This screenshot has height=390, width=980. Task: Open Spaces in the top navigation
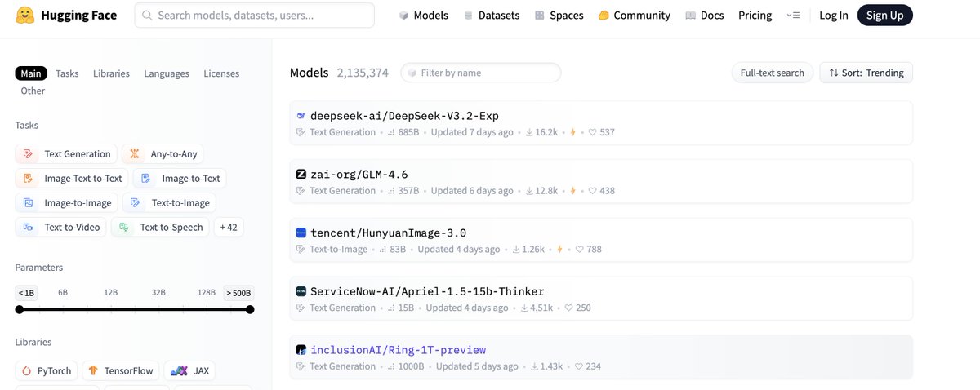559,16
